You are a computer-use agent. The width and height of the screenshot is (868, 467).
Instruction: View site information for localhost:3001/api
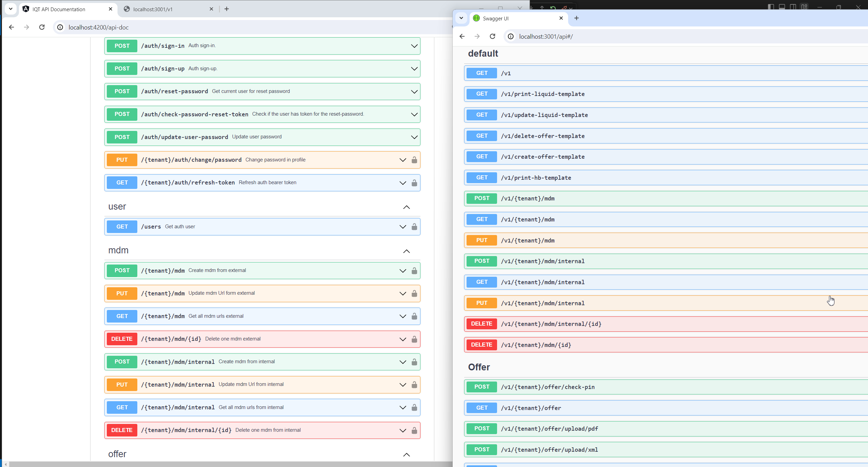(511, 36)
